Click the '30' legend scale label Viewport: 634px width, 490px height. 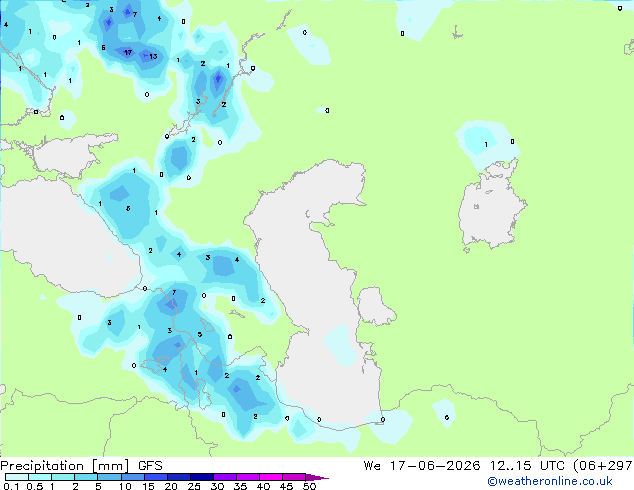(217, 486)
